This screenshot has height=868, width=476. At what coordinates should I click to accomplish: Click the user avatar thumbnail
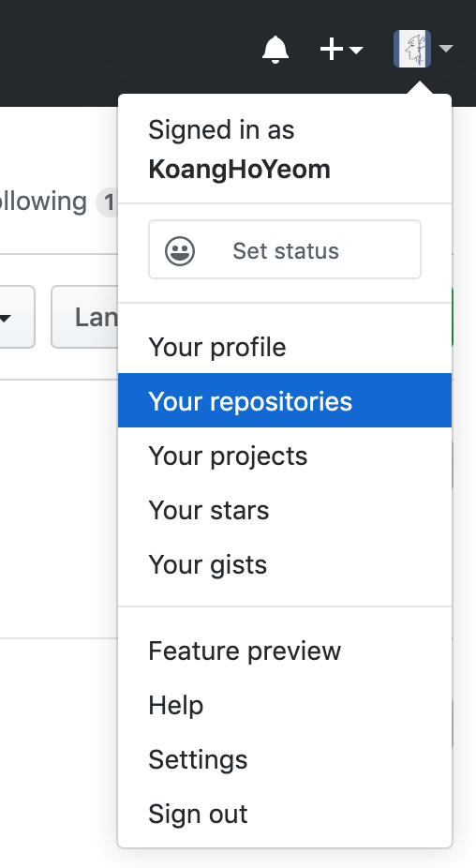pos(411,49)
